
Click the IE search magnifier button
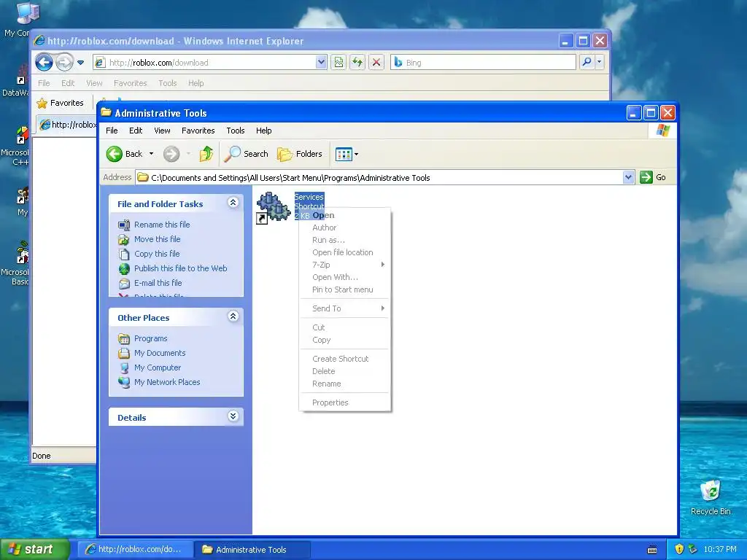pos(587,63)
